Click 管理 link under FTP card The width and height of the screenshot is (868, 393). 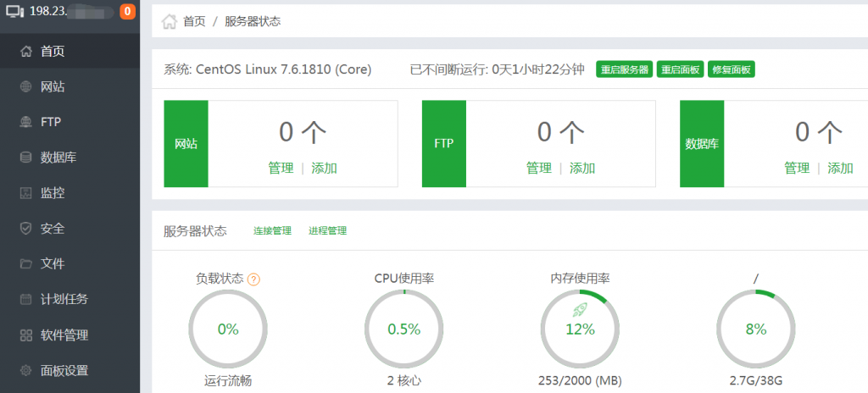pos(538,168)
